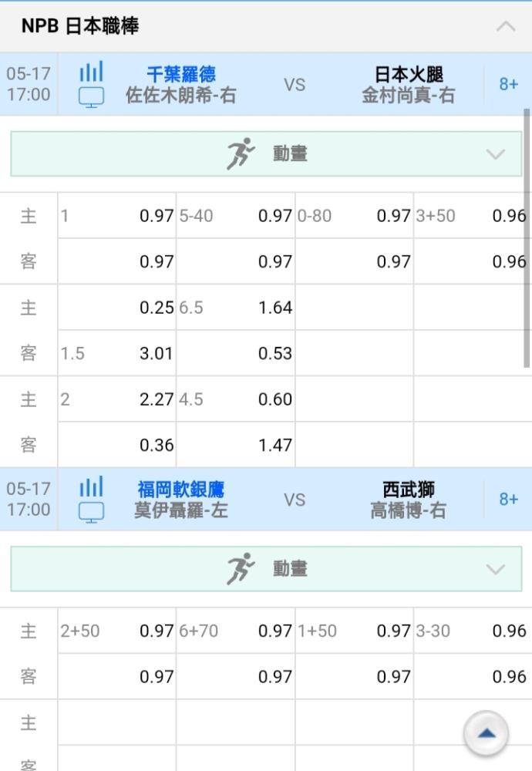Open statistics chart icon for 福岡軟銀鷹 match
The image size is (532, 771).
(92, 487)
